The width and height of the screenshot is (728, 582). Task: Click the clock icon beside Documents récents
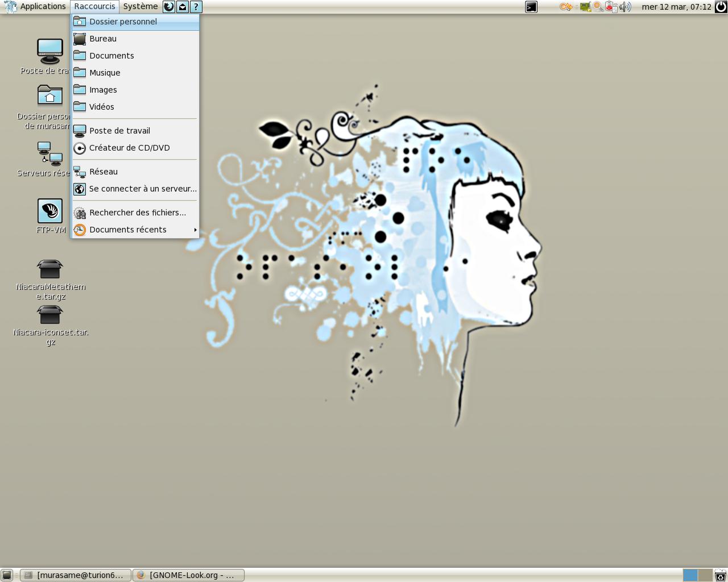[x=80, y=230]
